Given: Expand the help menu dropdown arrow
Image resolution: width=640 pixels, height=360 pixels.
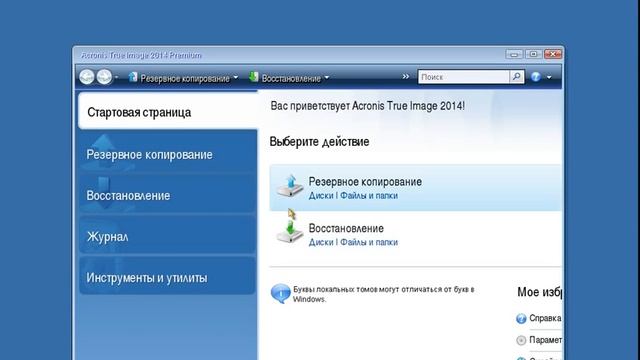Looking at the screenshot, I should [x=549, y=77].
